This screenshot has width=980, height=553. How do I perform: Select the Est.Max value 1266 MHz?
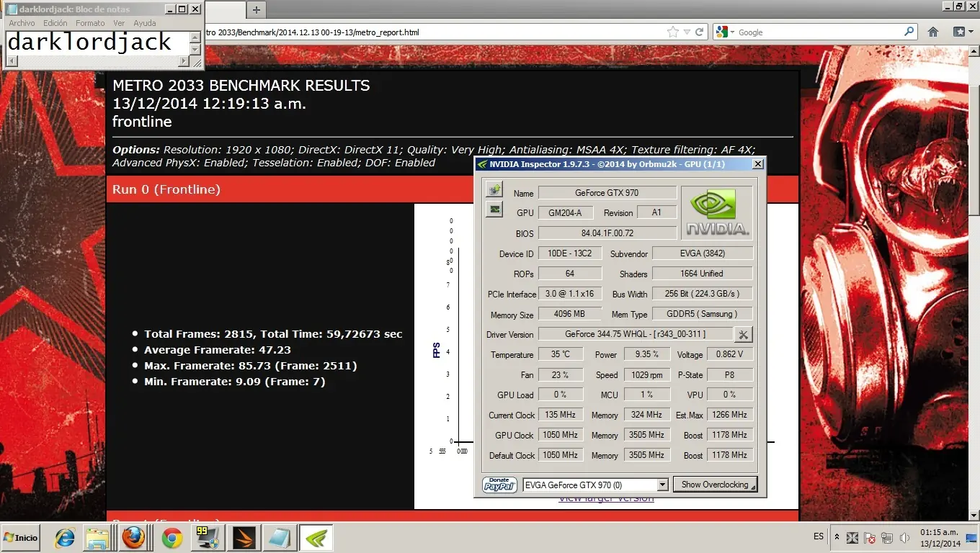(729, 414)
